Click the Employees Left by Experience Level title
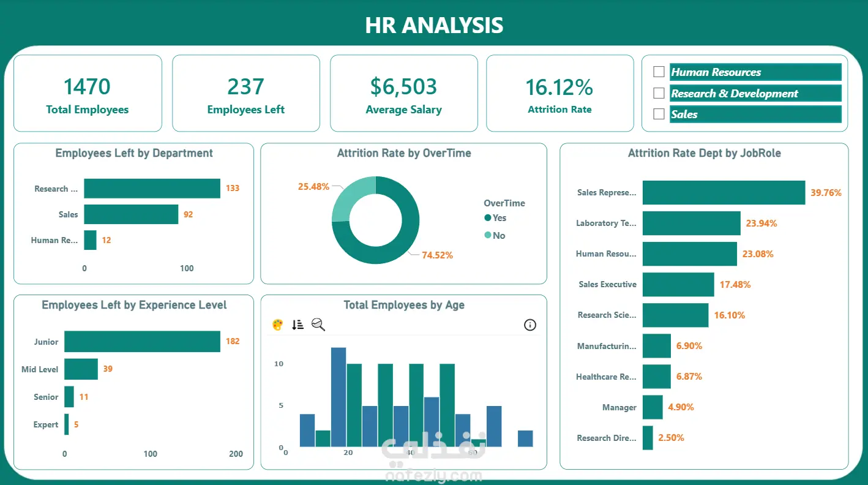The width and height of the screenshot is (868, 485). click(x=134, y=305)
